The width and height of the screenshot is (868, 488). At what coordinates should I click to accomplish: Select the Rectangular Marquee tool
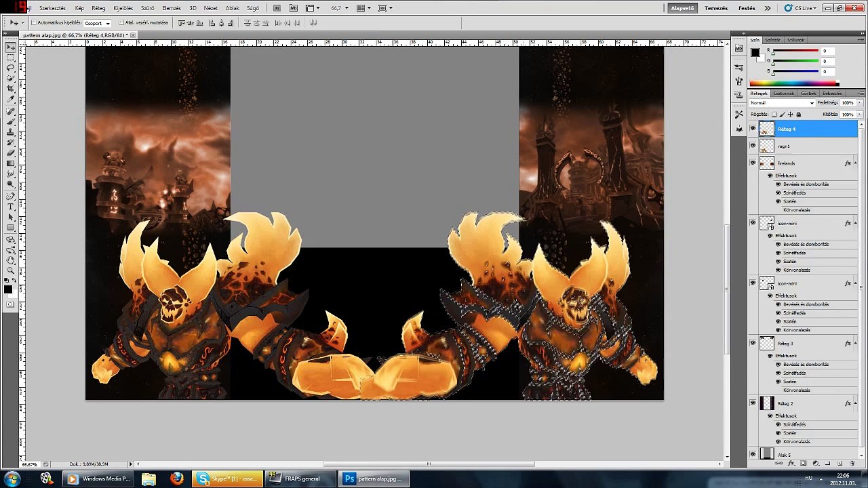click(x=11, y=58)
